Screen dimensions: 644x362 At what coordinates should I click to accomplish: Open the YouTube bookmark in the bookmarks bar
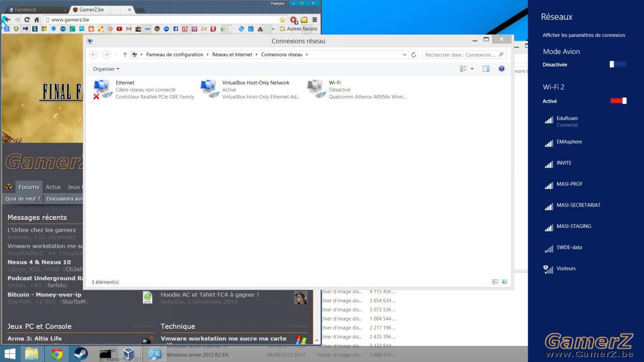[x=119, y=29]
